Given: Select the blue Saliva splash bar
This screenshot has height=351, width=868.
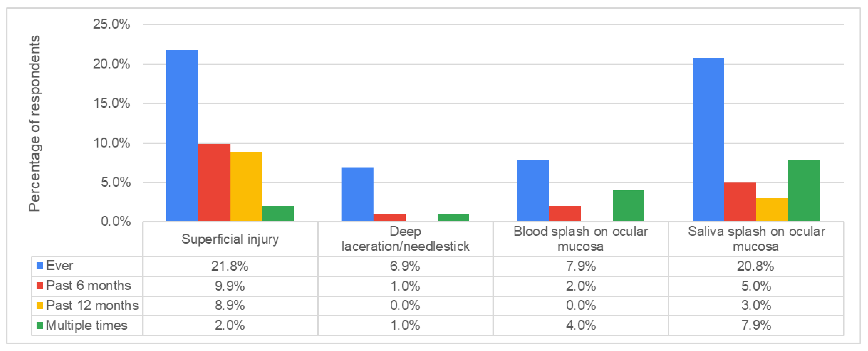Looking at the screenshot, I should pos(708,139).
